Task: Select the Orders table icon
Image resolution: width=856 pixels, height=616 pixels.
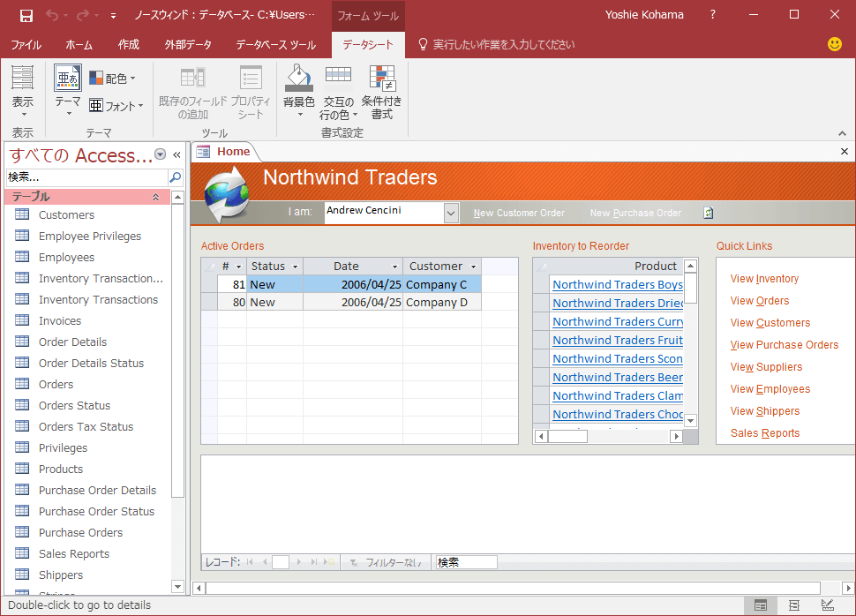Action: pyautogui.click(x=22, y=384)
